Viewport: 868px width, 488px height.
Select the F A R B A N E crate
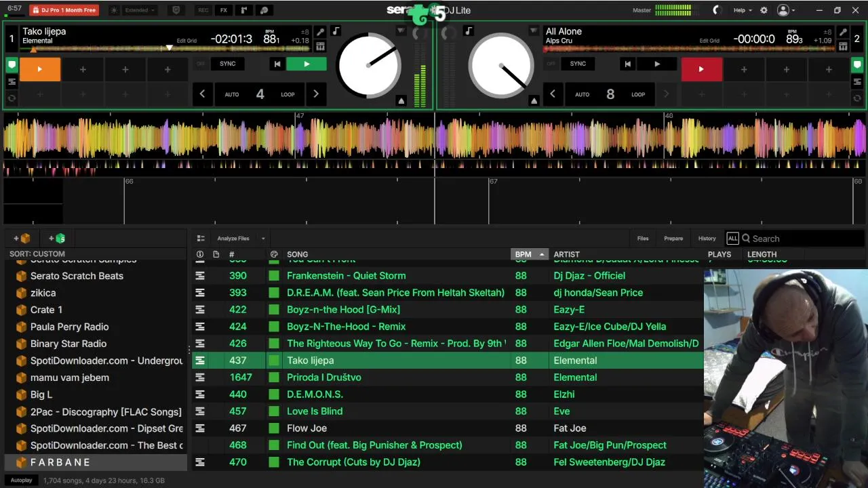coord(95,462)
